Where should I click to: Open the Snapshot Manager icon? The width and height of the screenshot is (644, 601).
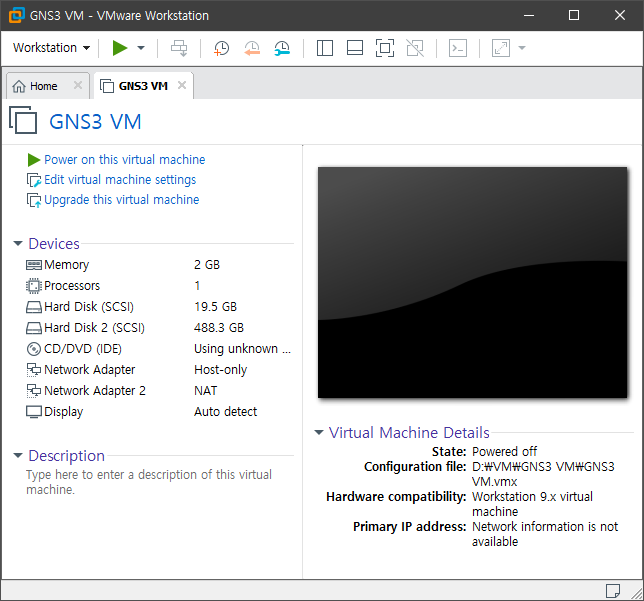283,48
